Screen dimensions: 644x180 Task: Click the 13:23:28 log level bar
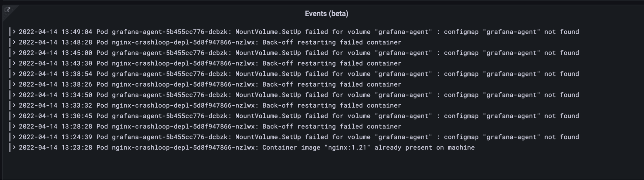pos(10,147)
